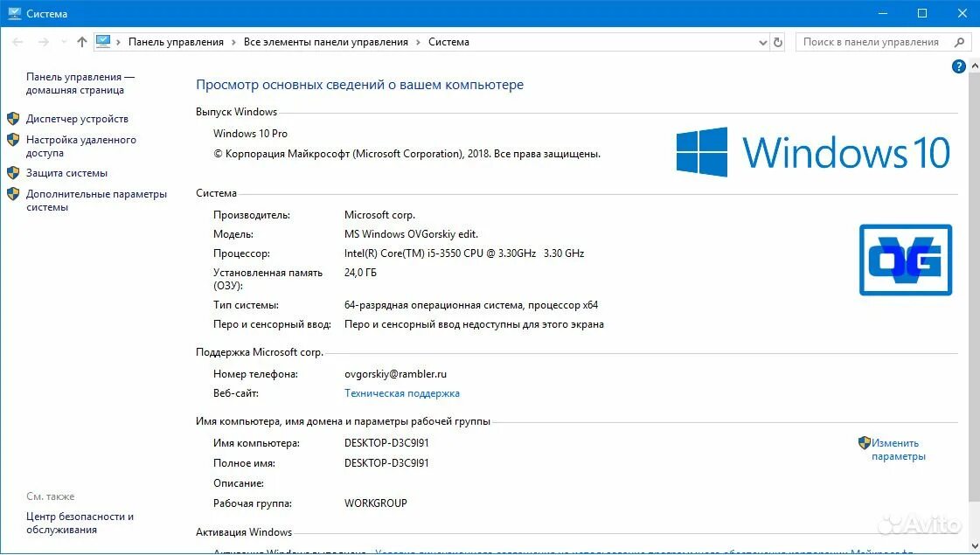Minimize the Система window
The image size is (980, 555).
pyautogui.click(x=882, y=13)
